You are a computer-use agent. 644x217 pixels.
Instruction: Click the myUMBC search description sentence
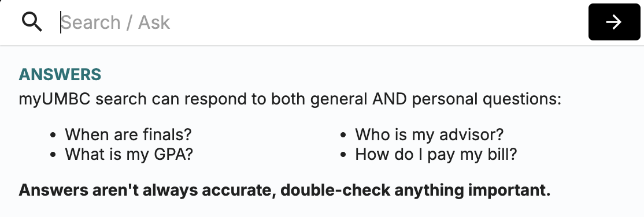click(x=290, y=99)
